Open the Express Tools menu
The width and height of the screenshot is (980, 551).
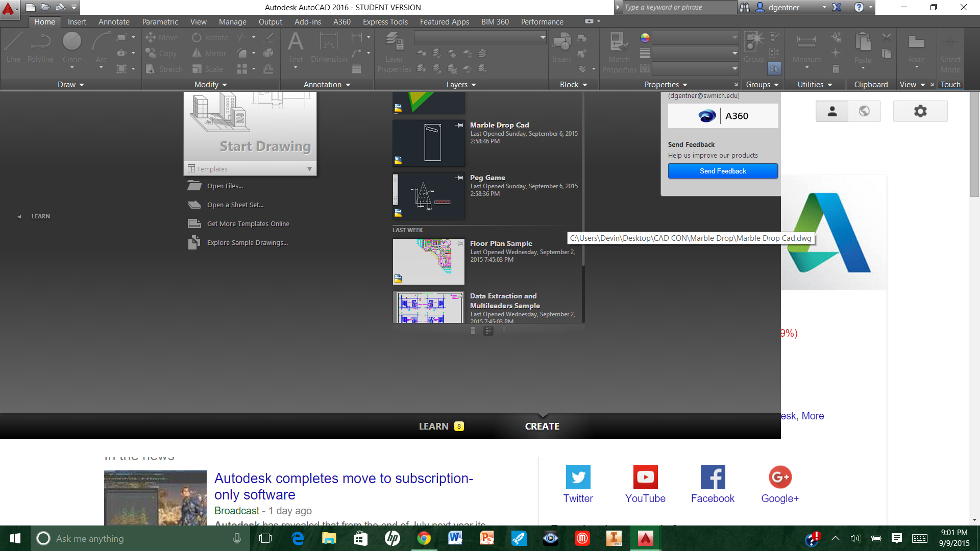385,21
